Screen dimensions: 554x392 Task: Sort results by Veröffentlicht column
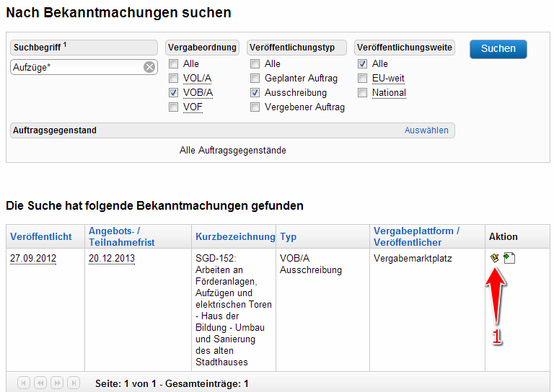coord(41,236)
